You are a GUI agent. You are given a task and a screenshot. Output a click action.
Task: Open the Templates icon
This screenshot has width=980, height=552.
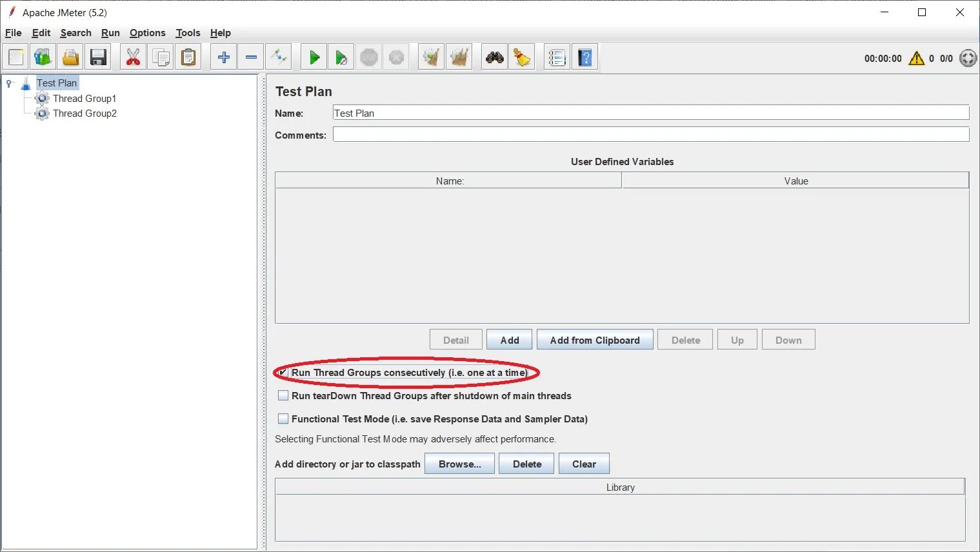43,57
